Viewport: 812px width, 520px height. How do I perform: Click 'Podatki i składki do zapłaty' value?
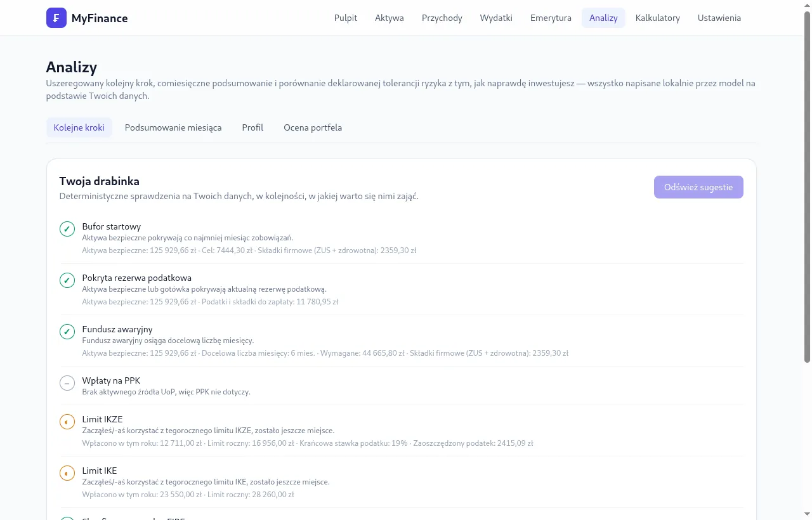pyautogui.click(x=270, y=302)
